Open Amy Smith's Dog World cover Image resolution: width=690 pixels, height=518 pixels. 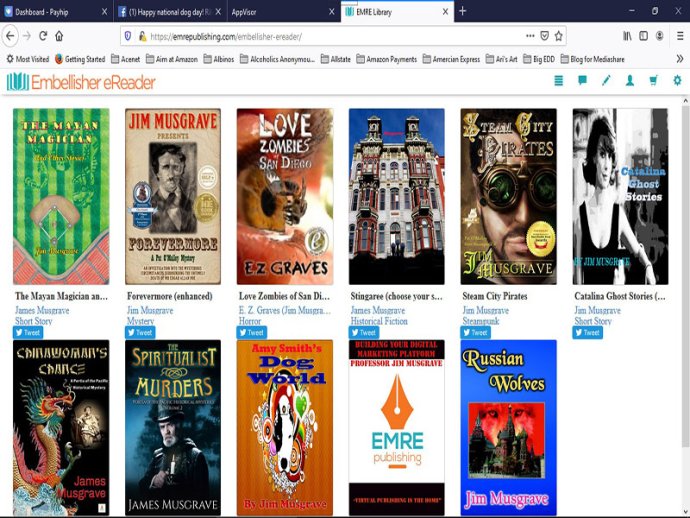point(285,427)
